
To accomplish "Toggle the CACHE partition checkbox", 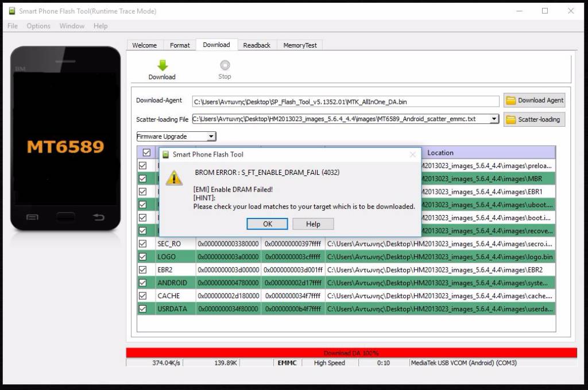I will (x=143, y=295).
